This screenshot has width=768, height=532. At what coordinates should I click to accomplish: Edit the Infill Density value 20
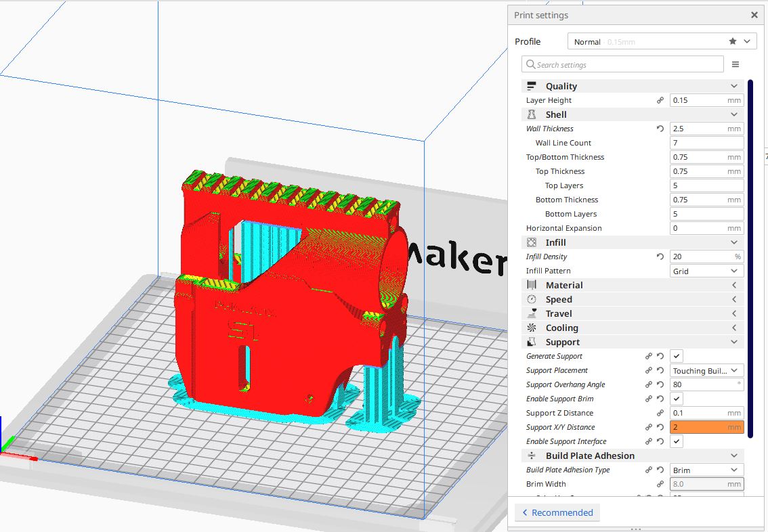click(x=707, y=257)
